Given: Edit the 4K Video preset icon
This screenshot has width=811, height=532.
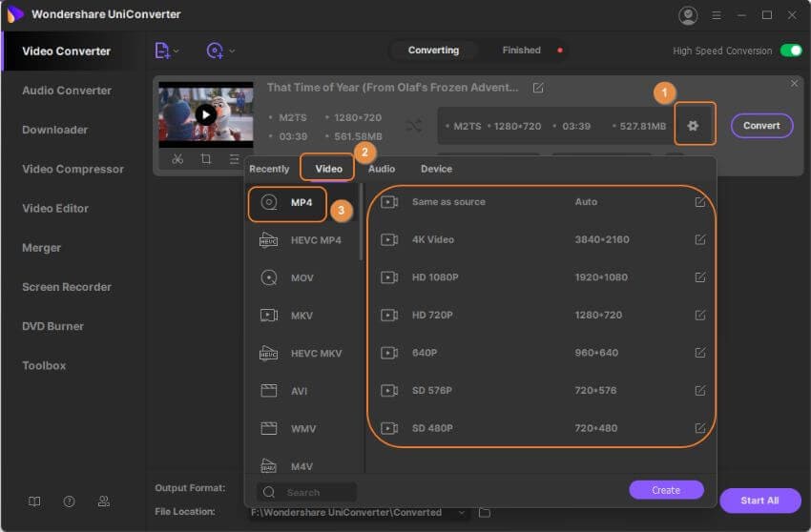Looking at the screenshot, I should (699, 240).
